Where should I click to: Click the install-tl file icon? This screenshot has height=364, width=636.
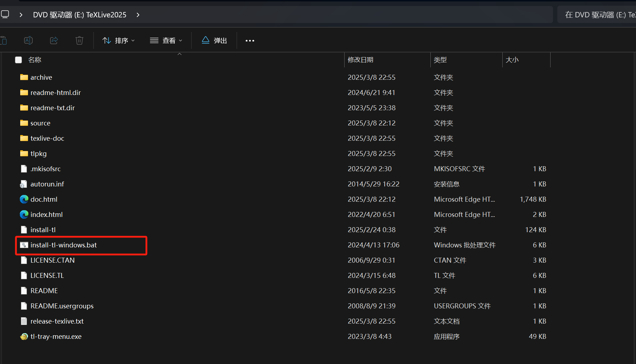point(24,230)
